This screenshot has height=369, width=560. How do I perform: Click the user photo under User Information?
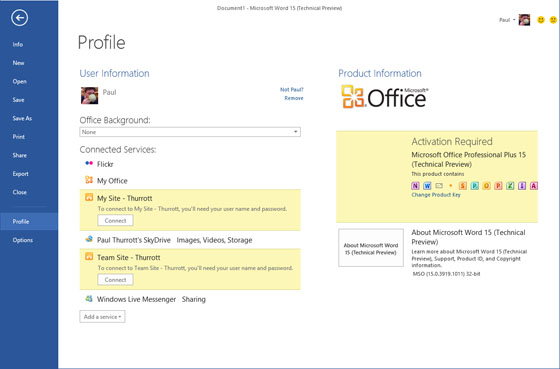(89, 95)
